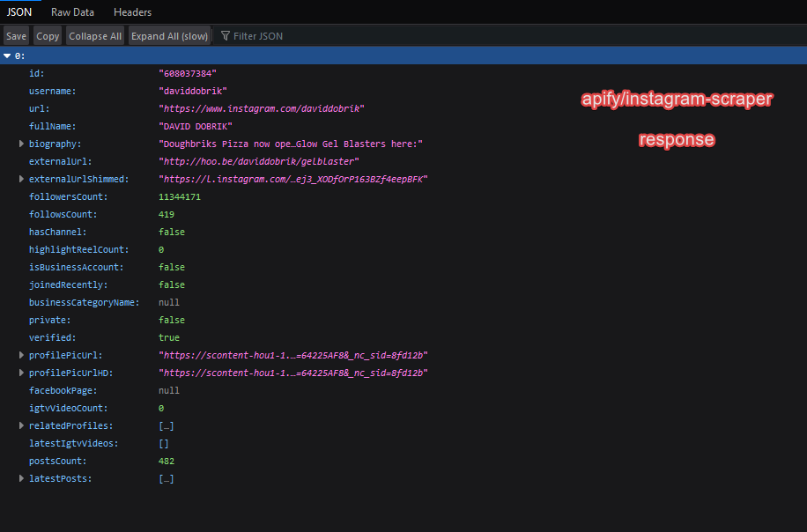Viewport: 807px width, 532px height.
Task: Select the JSON tab
Action: click(x=20, y=12)
